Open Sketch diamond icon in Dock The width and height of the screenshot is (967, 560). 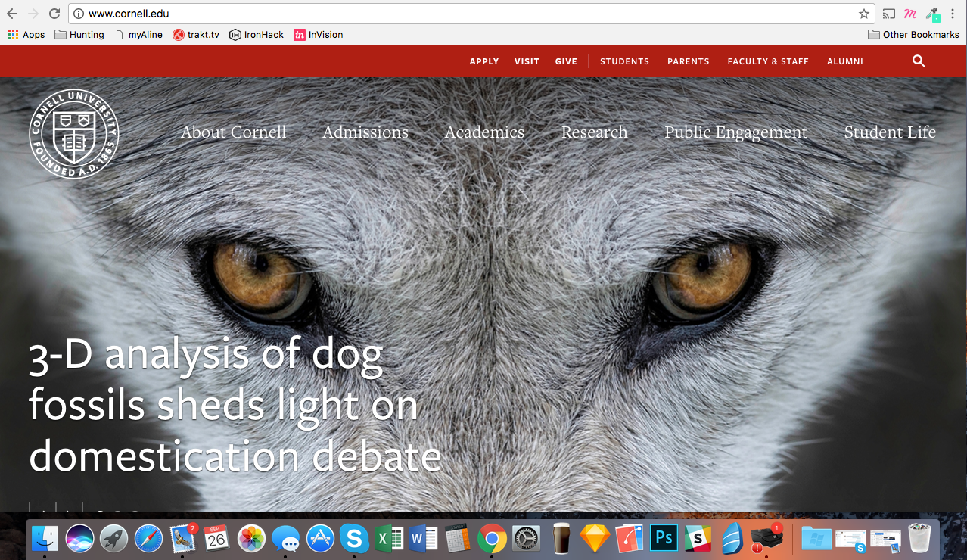(595, 539)
